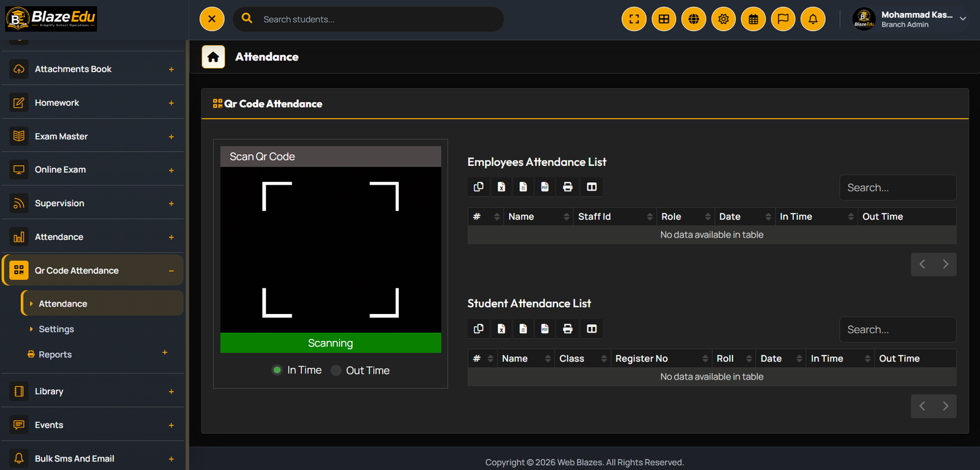Image resolution: width=980 pixels, height=470 pixels.
Task: Open the Bulk Sms And Email menu
Action: tap(92, 458)
